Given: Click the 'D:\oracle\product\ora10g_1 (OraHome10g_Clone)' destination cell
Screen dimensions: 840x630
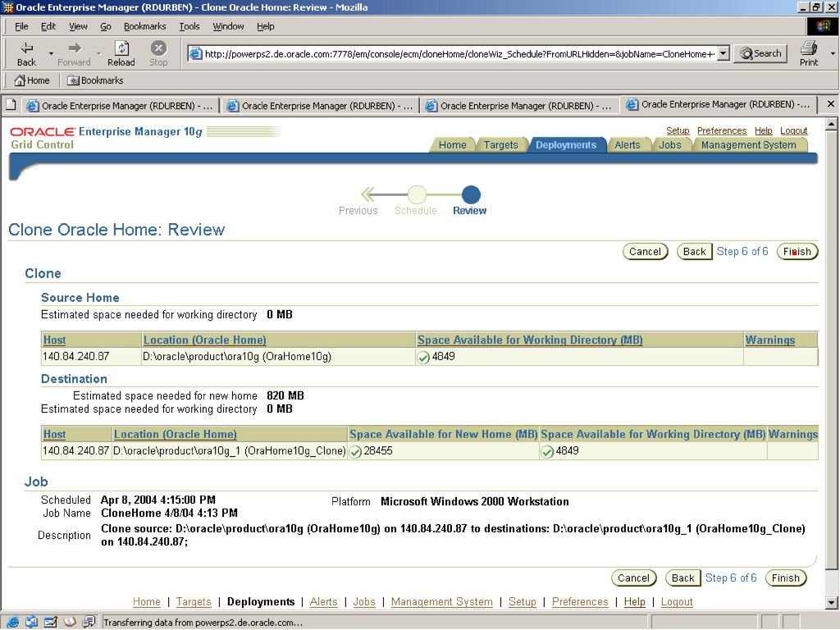Looking at the screenshot, I should point(230,451).
